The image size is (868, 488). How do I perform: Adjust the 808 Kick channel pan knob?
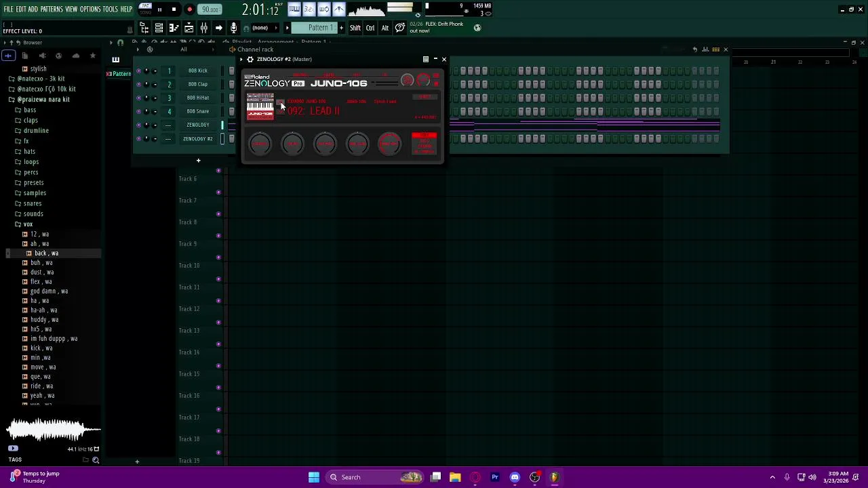click(146, 70)
